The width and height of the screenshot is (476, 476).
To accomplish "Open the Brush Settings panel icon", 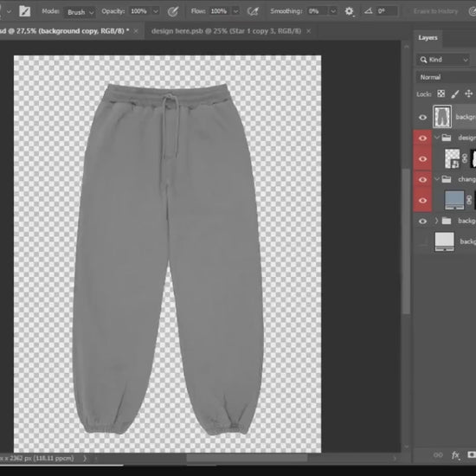I will tap(24, 11).
